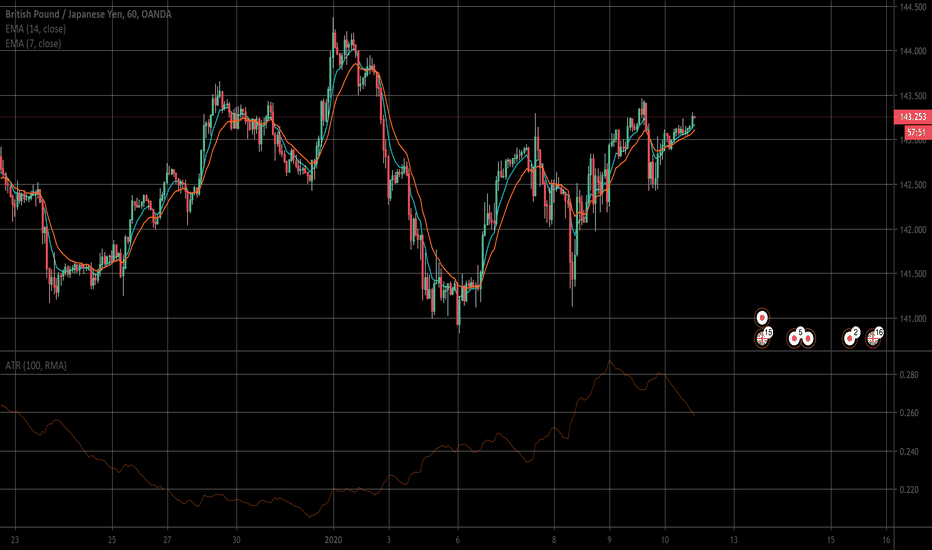Screen dimensions: 932x550
Task: Click the UK flag event marker labeled 16
Action: (874, 337)
